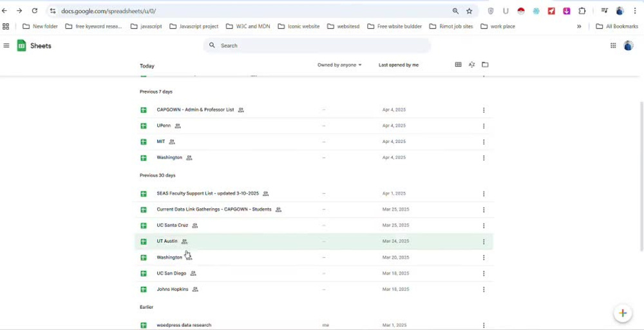The height and width of the screenshot is (330, 644).
Task: Click the Last opened by me column header
Action: coord(399,65)
